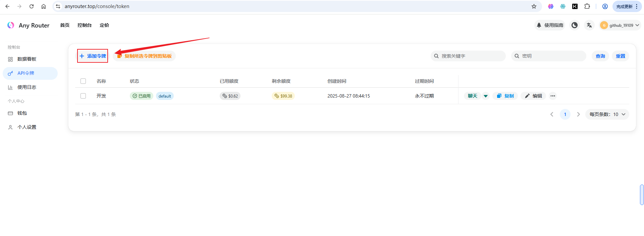The image size is (644, 236).
Task: Select page 1 in pagination
Action: [x=565, y=114]
